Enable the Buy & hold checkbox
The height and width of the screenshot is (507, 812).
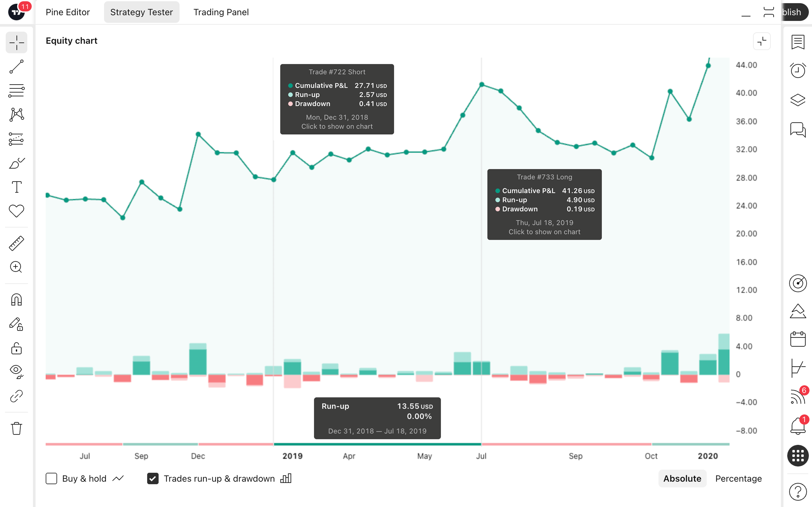pyautogui.click(x=51, y=478)
